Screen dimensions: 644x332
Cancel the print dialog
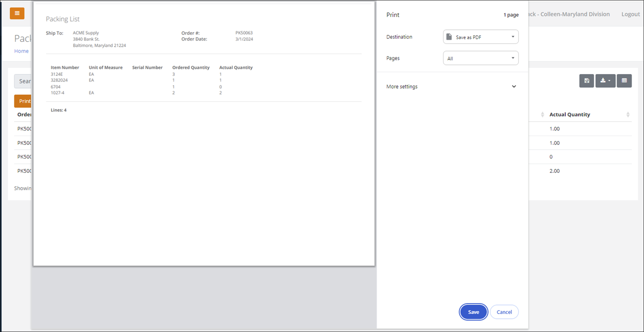[504, 312]
